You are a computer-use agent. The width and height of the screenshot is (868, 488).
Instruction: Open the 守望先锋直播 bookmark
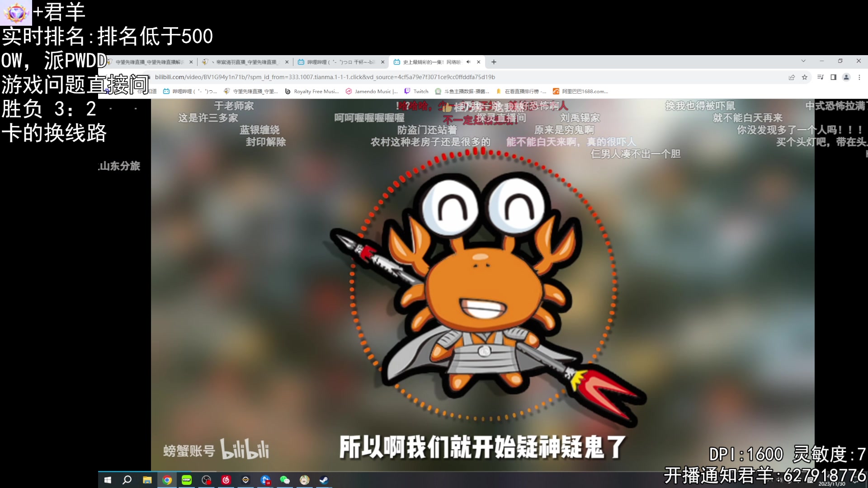251,91
